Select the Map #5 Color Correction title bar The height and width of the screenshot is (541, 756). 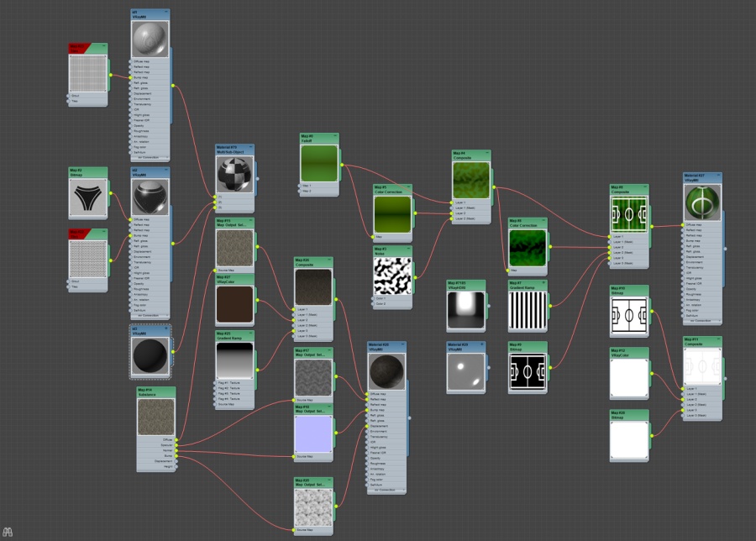pos(393,190)
